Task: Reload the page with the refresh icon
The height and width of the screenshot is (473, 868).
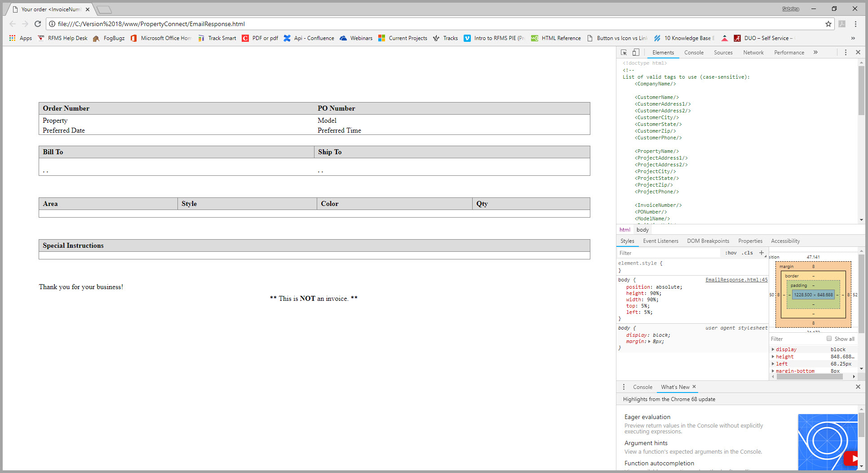Action: pyautogui.click(x=38, y=24)
